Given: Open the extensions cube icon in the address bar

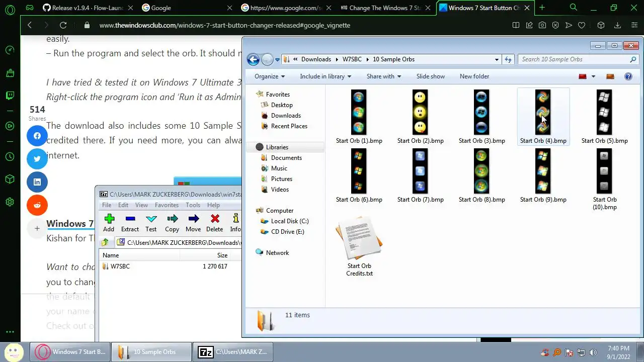Looking at the screenshot, I should click(x=601, y=25).
